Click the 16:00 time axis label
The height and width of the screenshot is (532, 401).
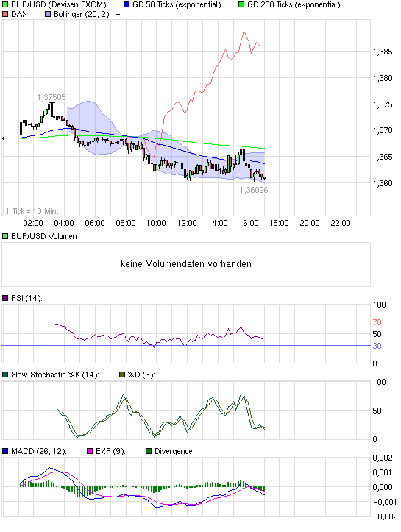click(249, 223)
